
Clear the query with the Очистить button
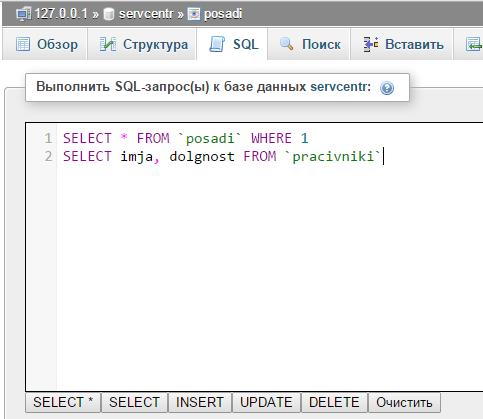[x=404, y=402]
